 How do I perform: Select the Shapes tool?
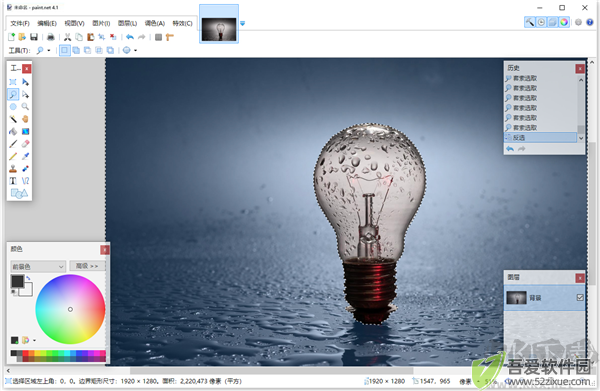tap(19, 193)
